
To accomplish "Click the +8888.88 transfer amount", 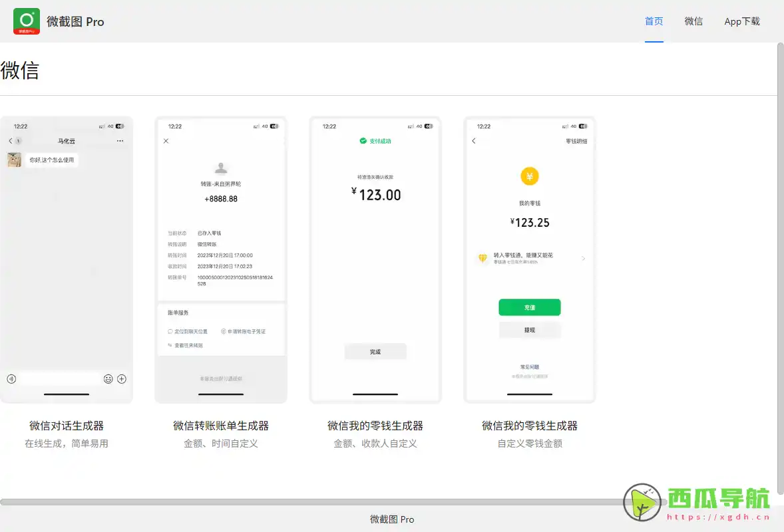I will [221, 199].
